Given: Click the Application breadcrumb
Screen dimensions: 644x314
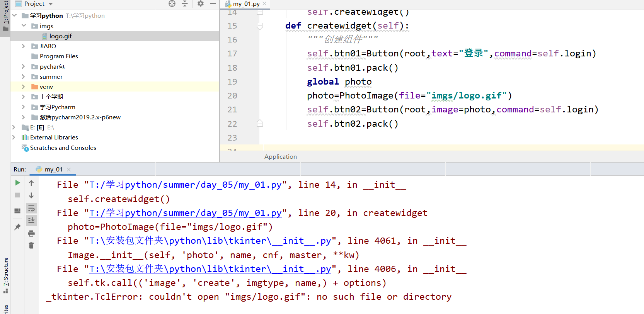Looking at the screenshot, I should [x=281, y=156].
